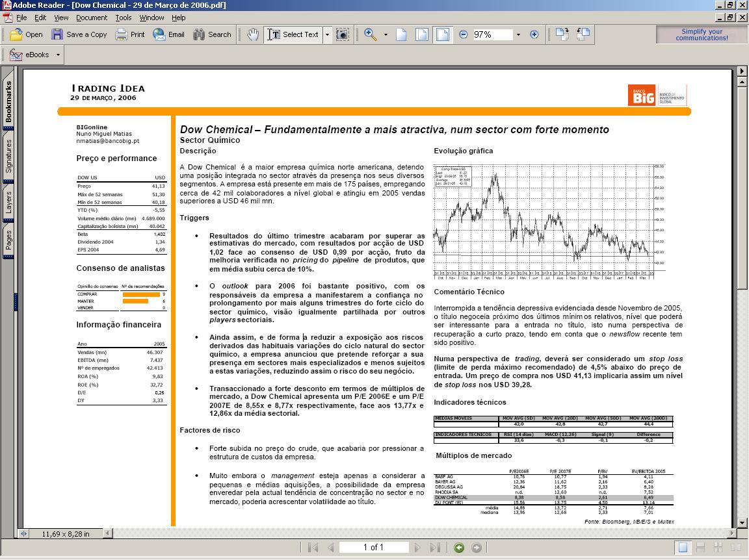Screen dimensions: 749x560
Task: Click the vertical scrollbar down arrow
Action: coord(742,523)
